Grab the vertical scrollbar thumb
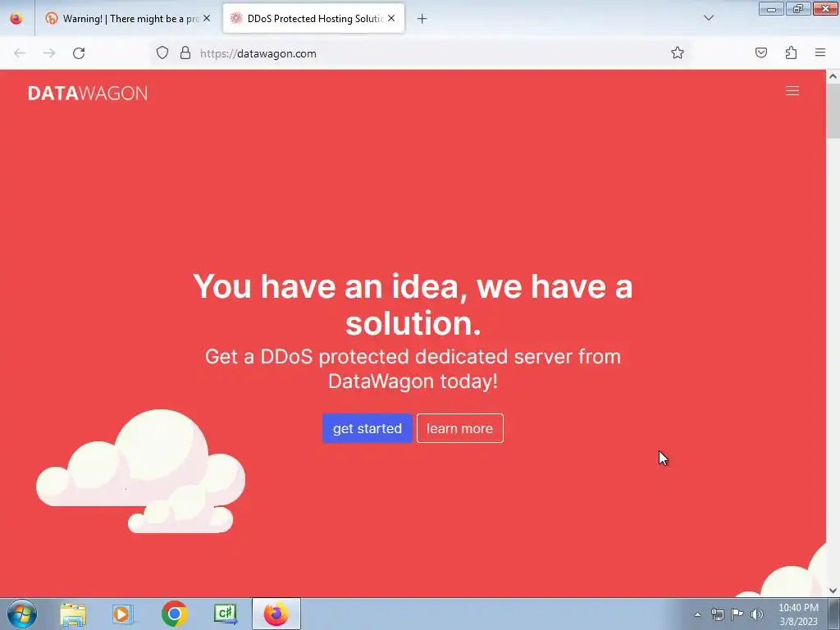The width and height of the screenshot is (840, 630). coord(833,111)
